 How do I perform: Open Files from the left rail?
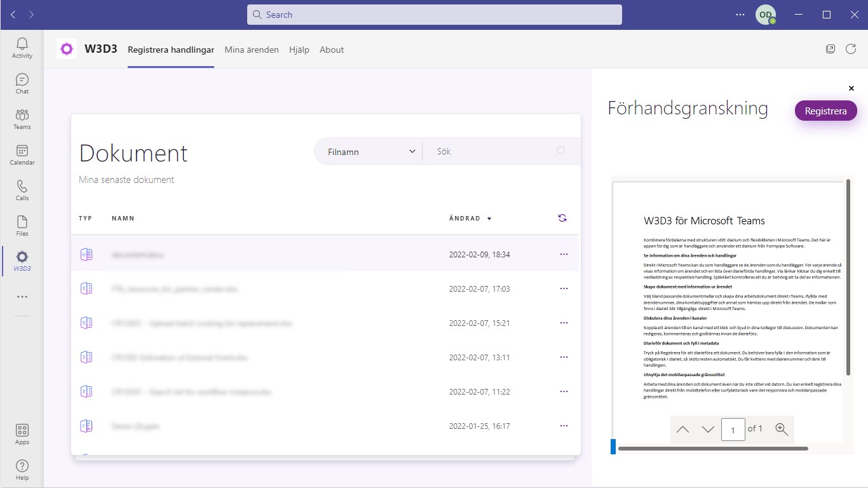point(22,226)
